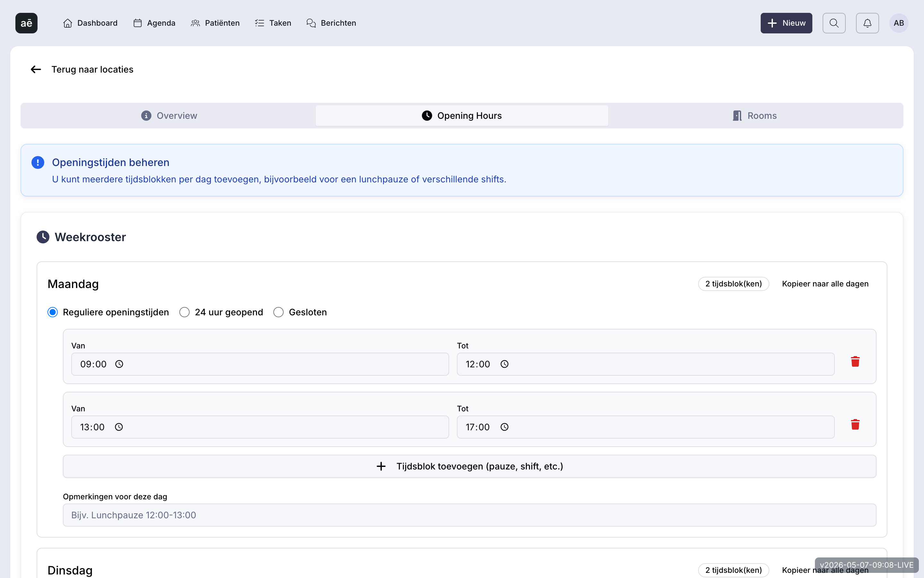
Task: Switch to the Overview tab
Action: click(168, 116)
